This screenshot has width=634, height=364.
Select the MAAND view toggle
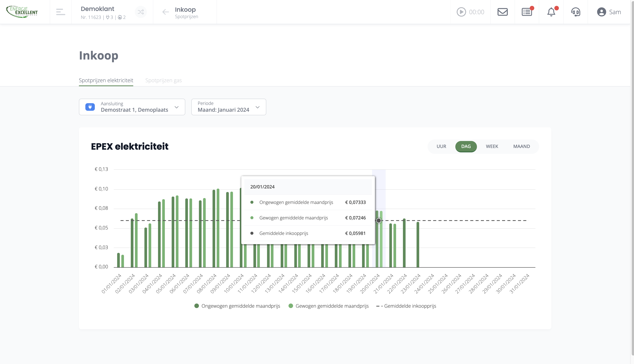click(521, 146)
